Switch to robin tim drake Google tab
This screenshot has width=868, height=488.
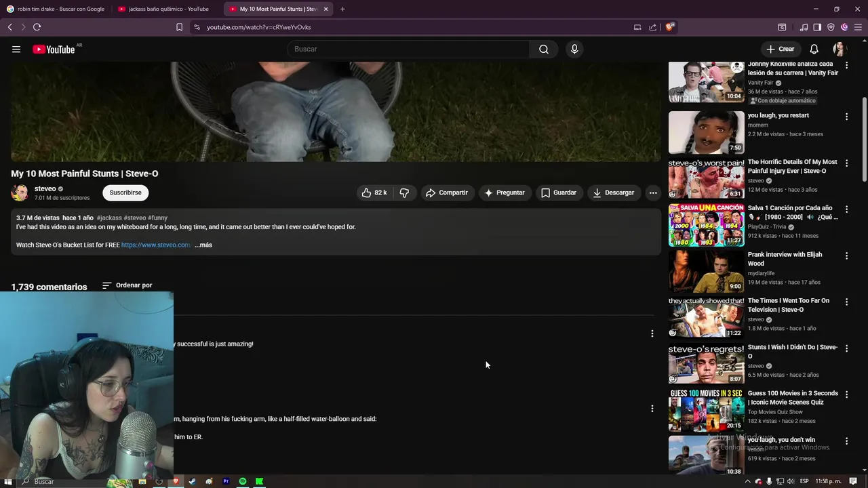(56, 9)
